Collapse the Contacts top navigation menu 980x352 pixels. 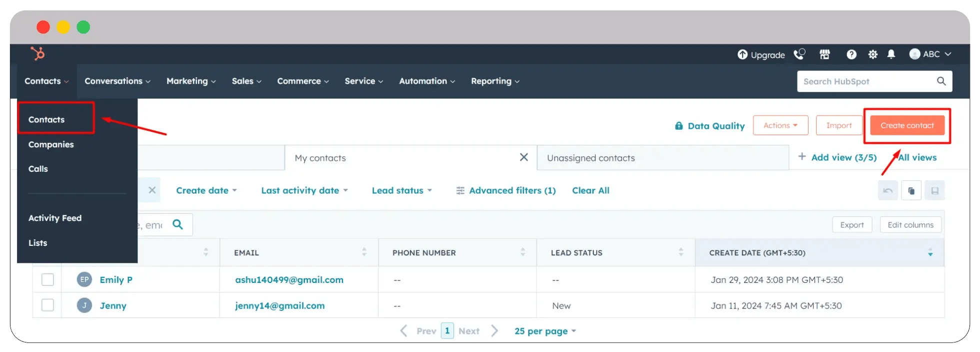point(46,81)
